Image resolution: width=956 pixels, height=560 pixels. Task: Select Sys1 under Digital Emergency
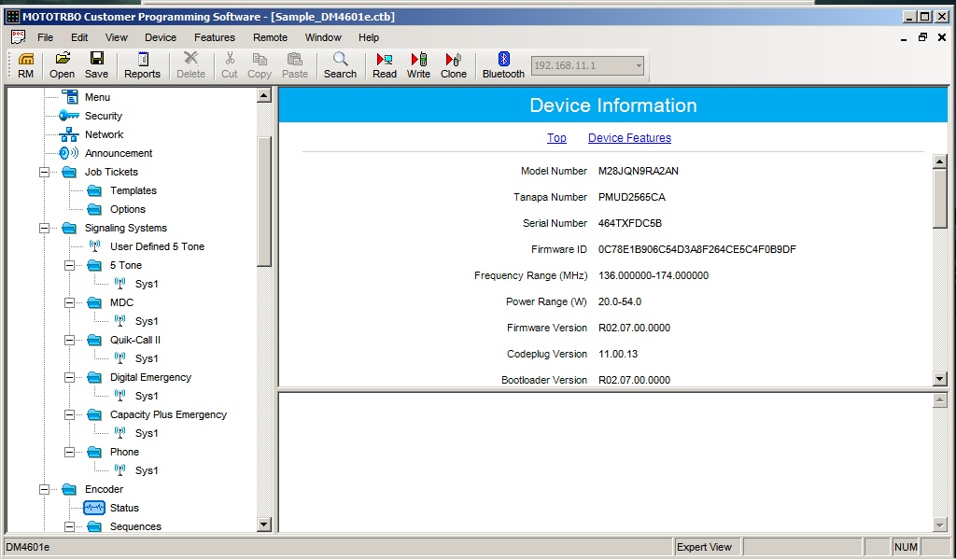(x=147, y=396)
